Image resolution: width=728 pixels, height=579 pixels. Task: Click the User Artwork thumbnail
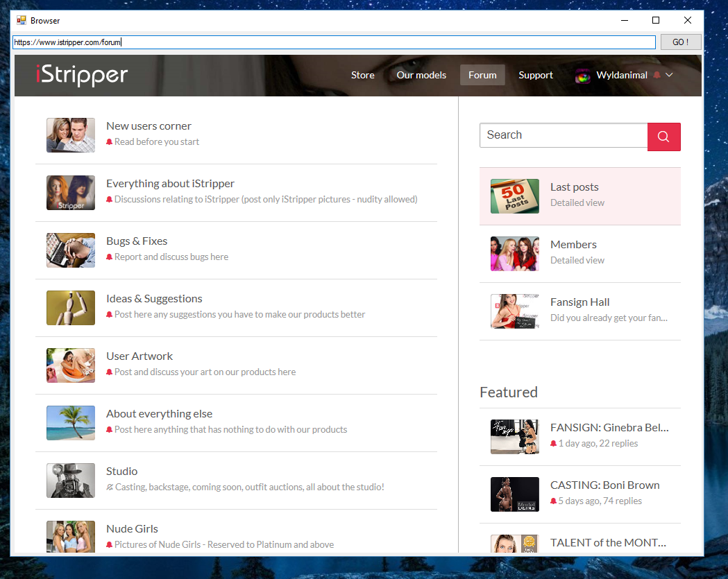[71, 365]
